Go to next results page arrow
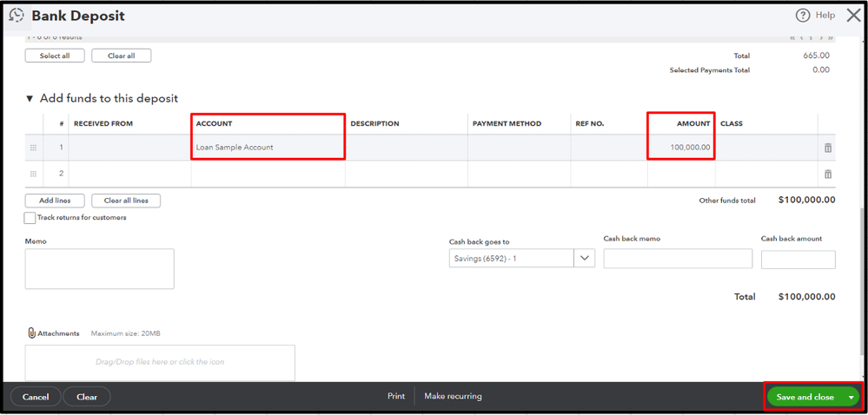Viewport: 868px width, 415px height. [821, 38]
